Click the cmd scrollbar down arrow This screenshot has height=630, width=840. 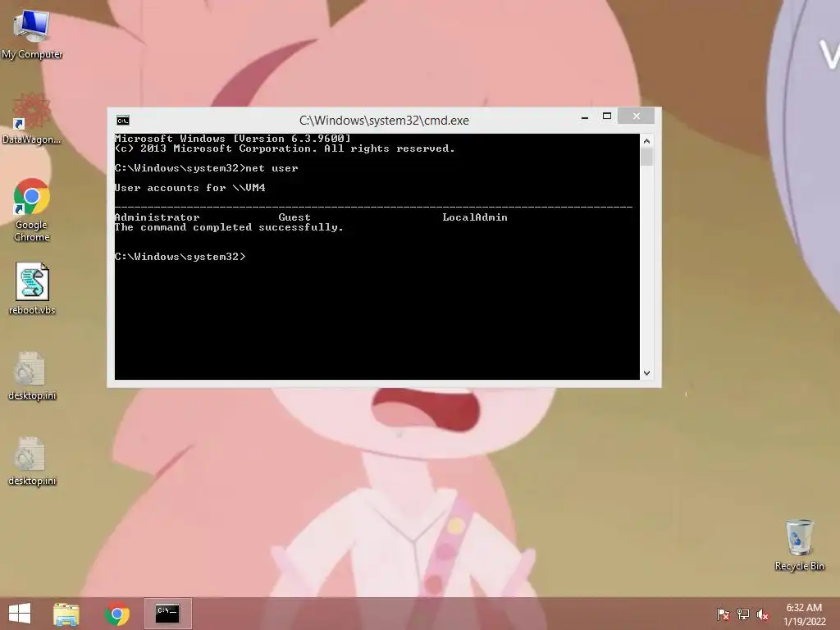[646, 373]
